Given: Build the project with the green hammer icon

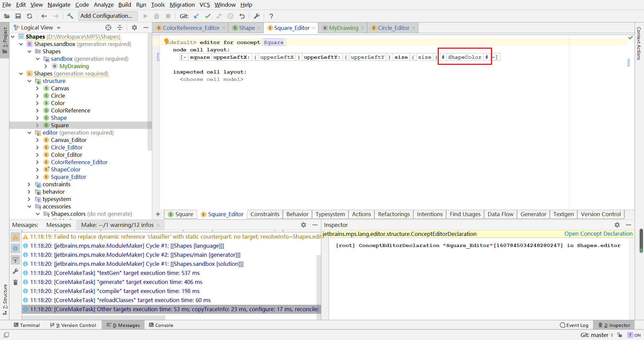Looking at the screenshot, I should click(70, 16).
